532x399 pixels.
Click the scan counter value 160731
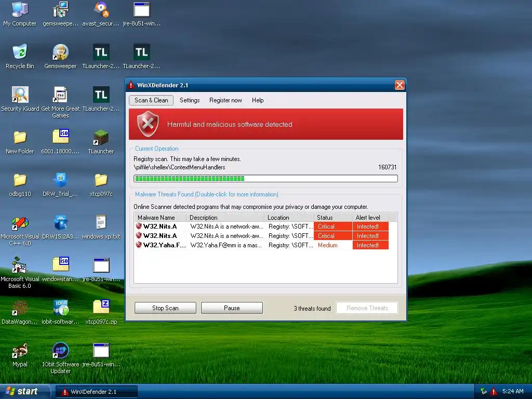pyautogui.click(x=387, y=167)
